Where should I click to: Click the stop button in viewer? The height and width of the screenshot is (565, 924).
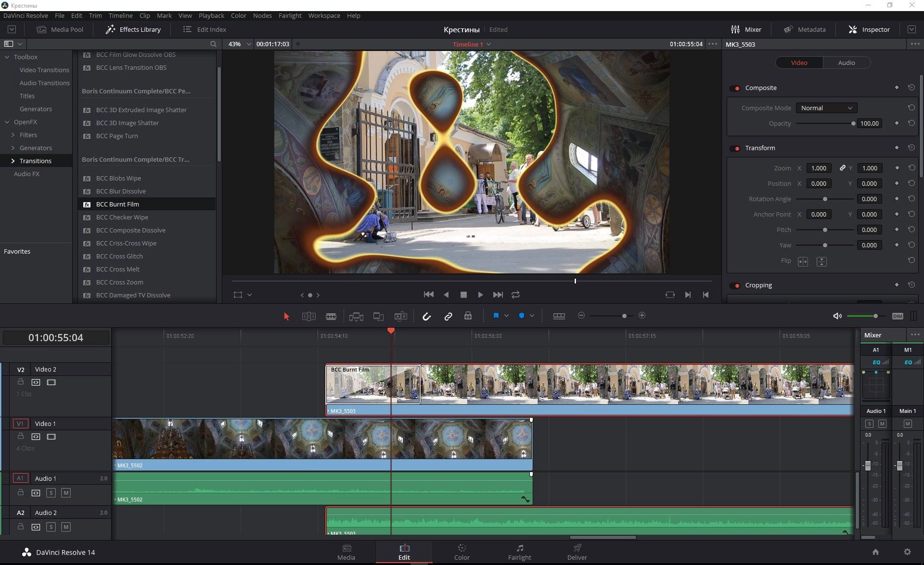click(463, 295)
